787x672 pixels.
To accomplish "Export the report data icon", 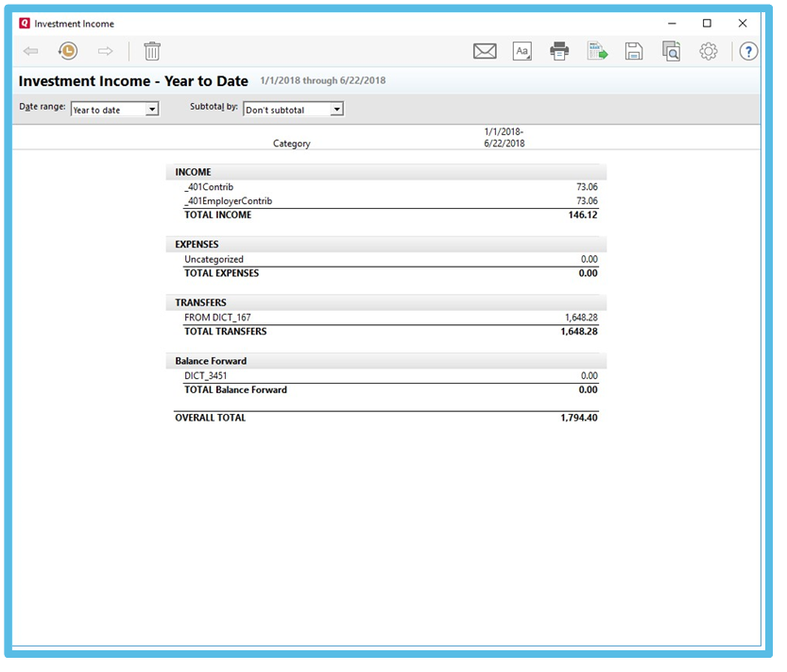I will 597,51.
